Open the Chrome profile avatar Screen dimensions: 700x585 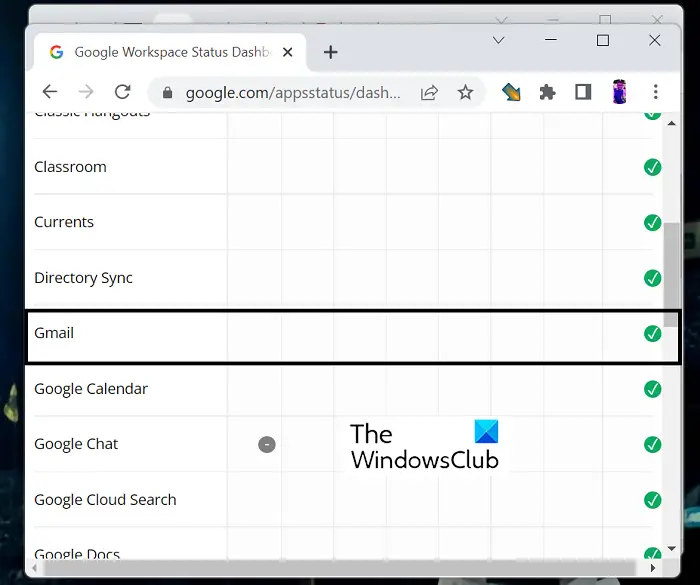(619, 92)
